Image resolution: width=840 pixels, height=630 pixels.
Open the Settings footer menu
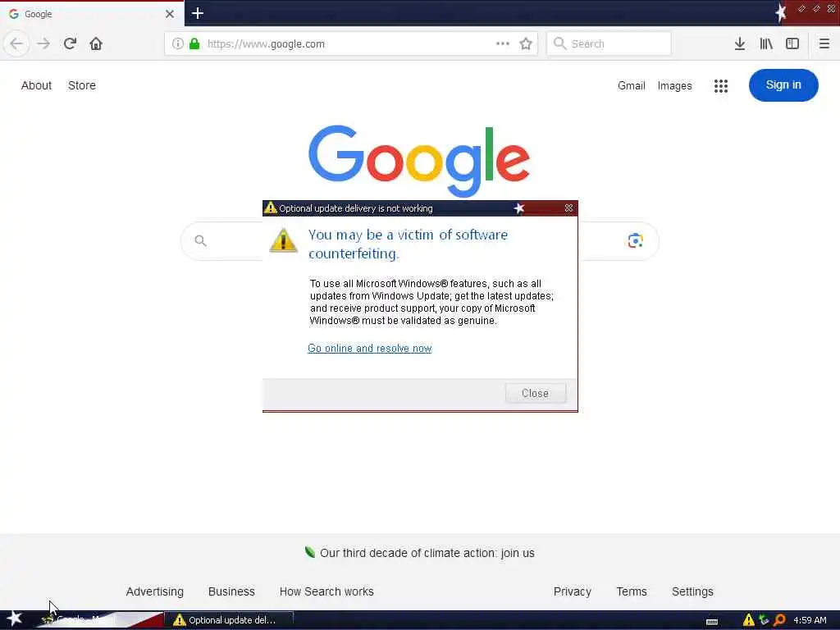[692, 591]
